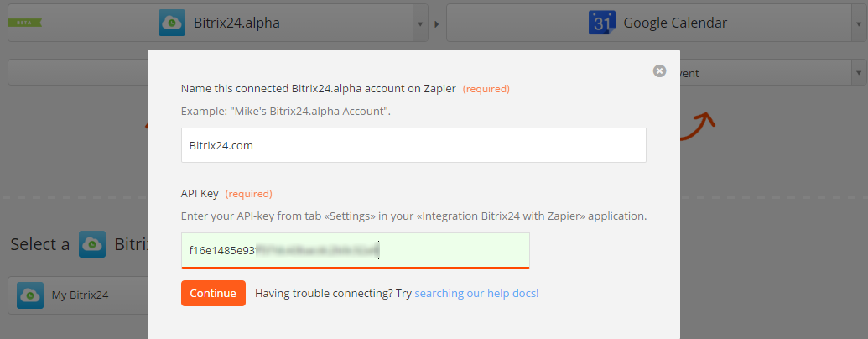This screenshot has width=868, height=339.
Task: Close the account connection dialog
Action: point(659,71)
